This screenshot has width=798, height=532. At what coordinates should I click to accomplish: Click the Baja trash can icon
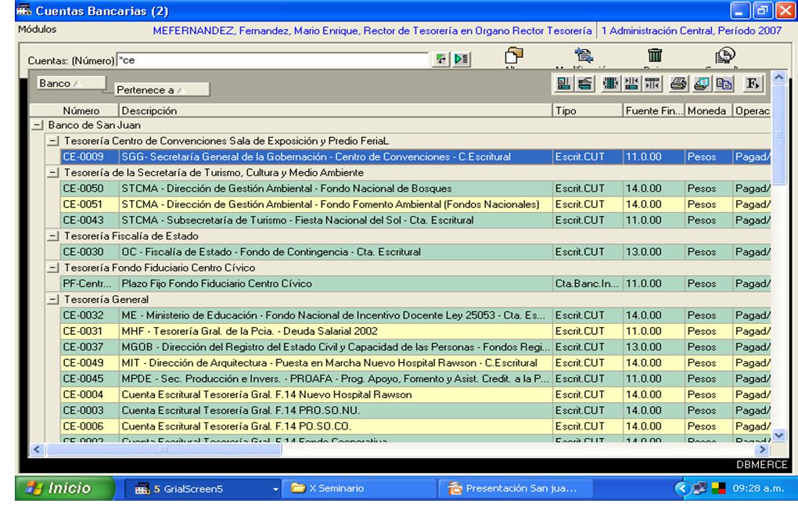point(655,55)
